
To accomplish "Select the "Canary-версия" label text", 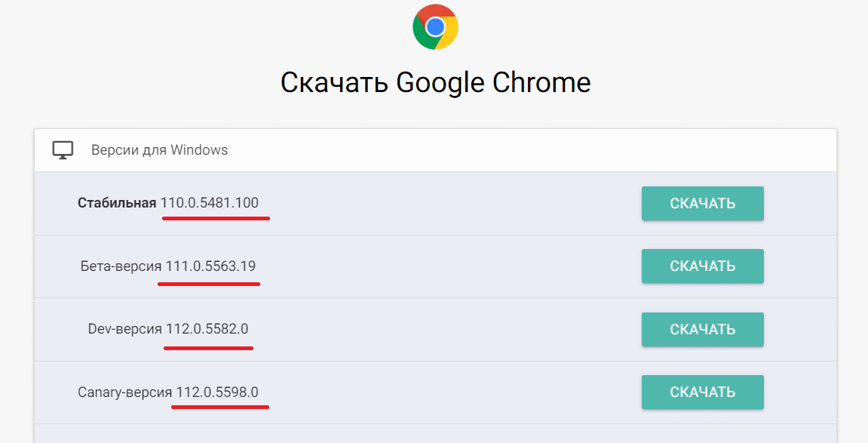I will (124, 392).
